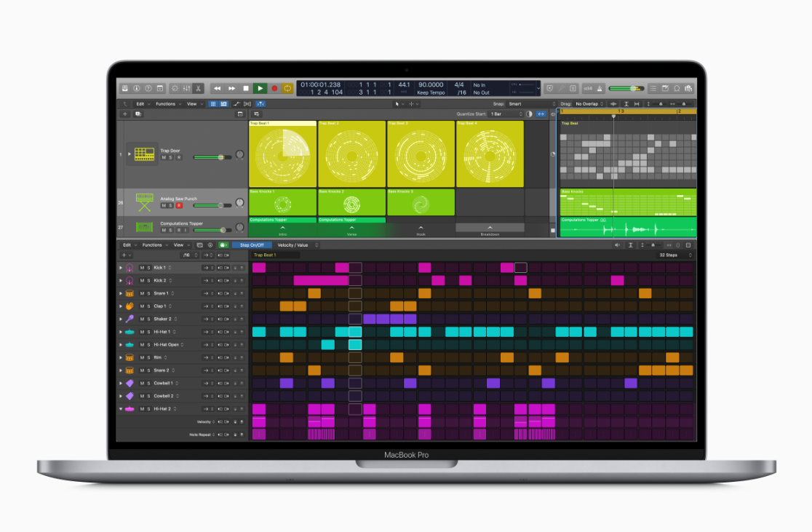Mute the Kick 1 row
Viewport: 812px width, 532px height.
pos(142,268)
